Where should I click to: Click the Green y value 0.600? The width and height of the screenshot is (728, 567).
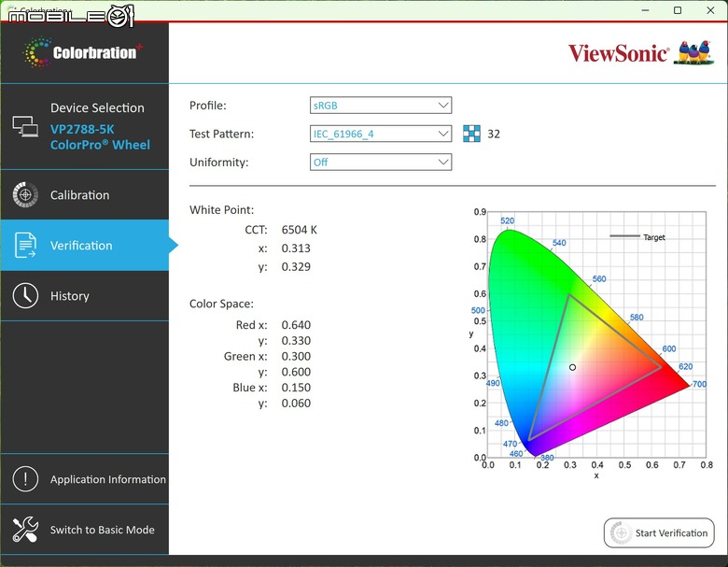pyautogui.click(x=296, y=372)
